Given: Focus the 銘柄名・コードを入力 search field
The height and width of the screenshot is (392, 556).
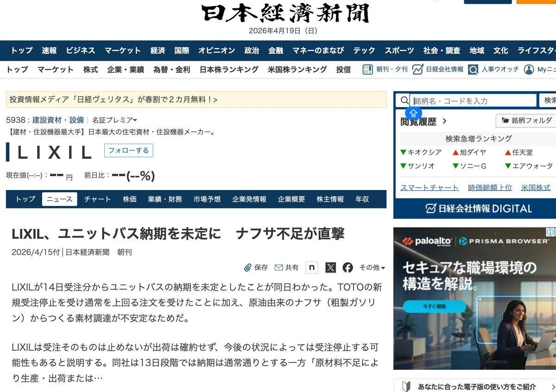Looking at the screenshot, I should [473, 101].
